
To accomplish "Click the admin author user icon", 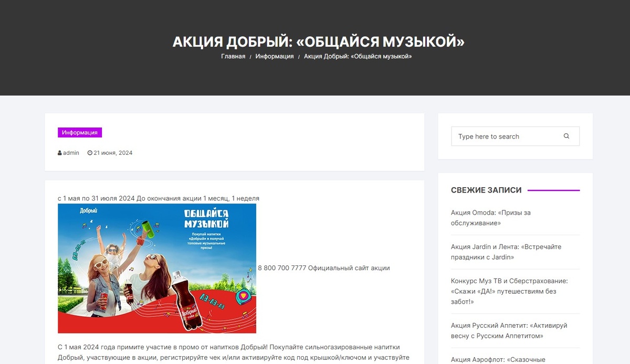I will [x=60, y=153].
